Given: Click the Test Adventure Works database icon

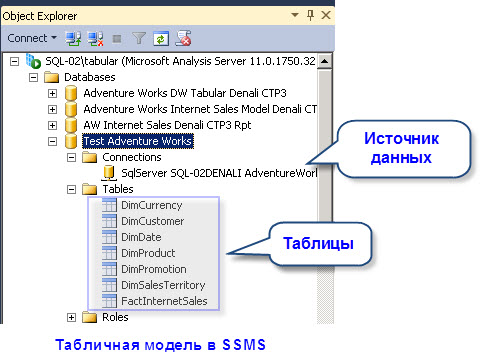Looking at the screenshot, I should click(71, 141).
